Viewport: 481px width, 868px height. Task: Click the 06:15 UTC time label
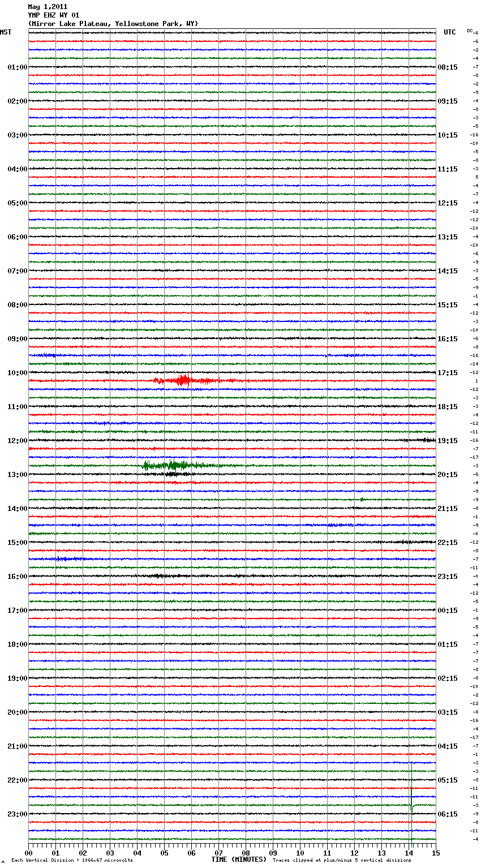[448, 814]
